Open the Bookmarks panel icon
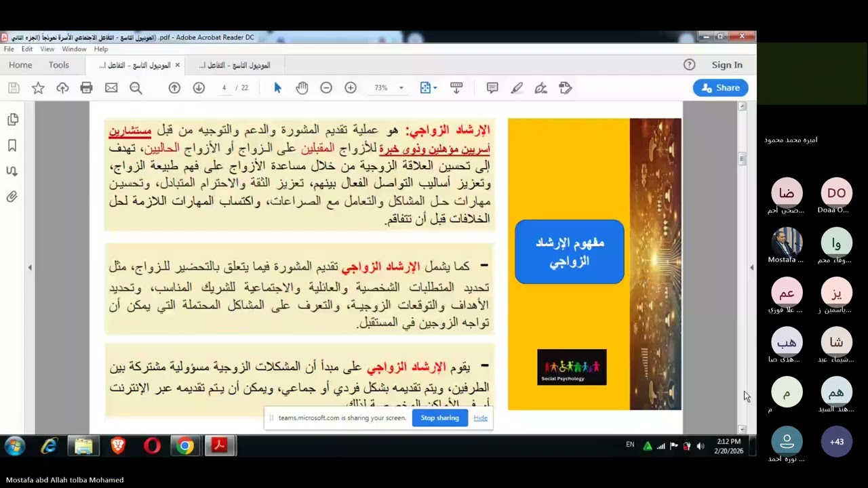Image resolution: width=868 pixels, height=488 pixels. (x=12, y=146)
